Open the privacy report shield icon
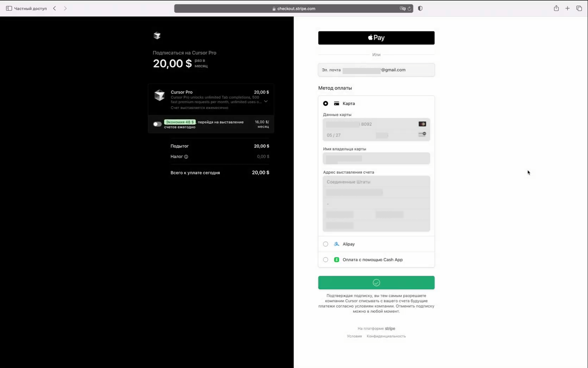 (420, 8)
